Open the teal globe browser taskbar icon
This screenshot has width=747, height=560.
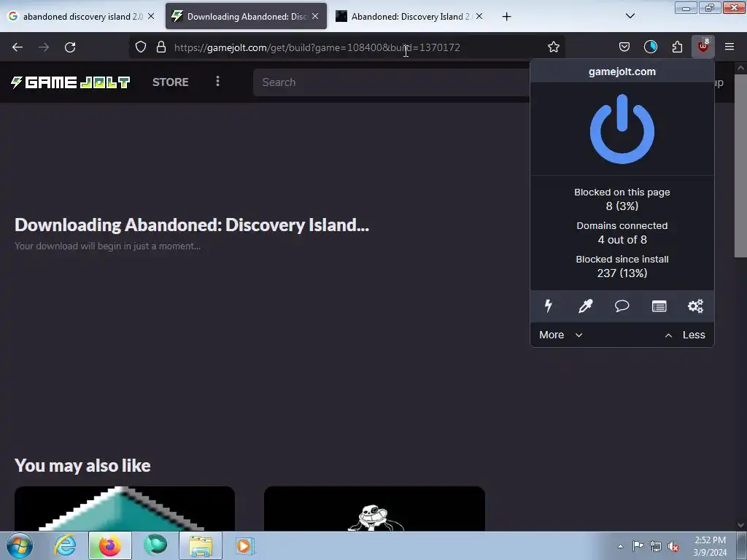(x=155, y=545)
